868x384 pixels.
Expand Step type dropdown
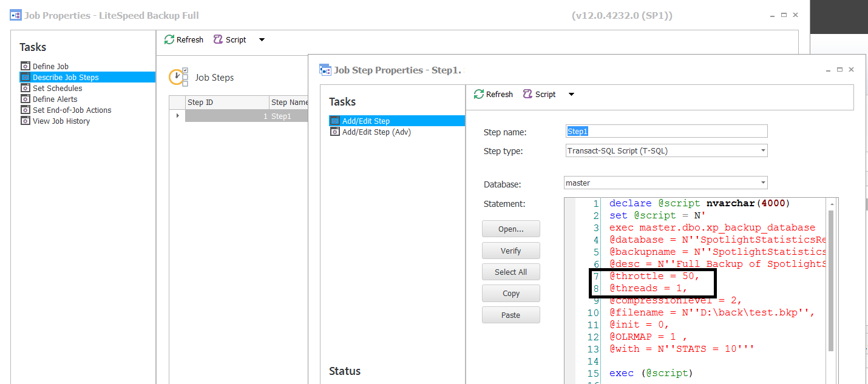[x=762, y=150]
